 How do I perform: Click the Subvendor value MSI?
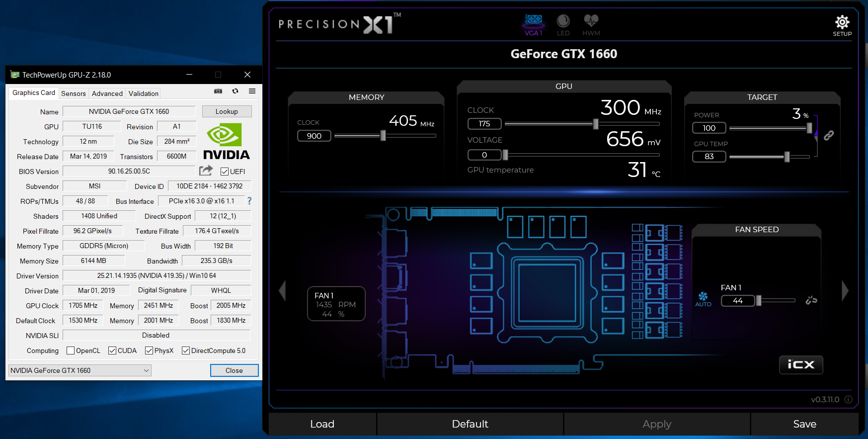(x=94, y=186)
